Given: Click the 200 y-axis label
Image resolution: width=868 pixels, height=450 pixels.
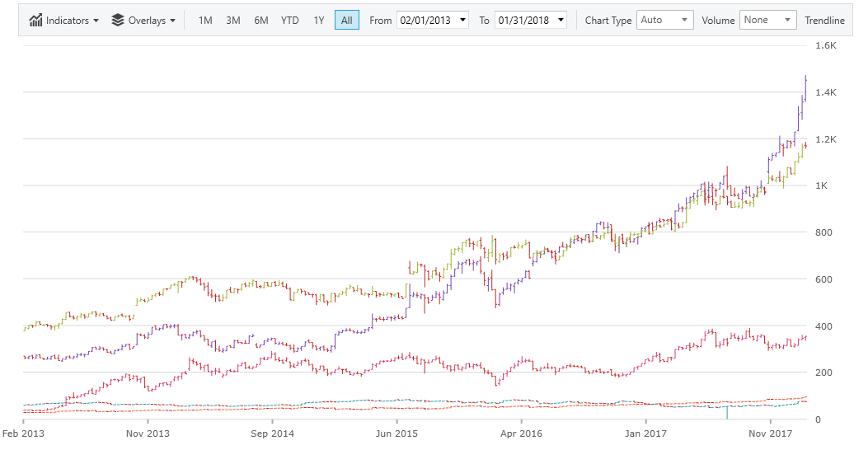Looking at the screenshot, I should (823, 373).
